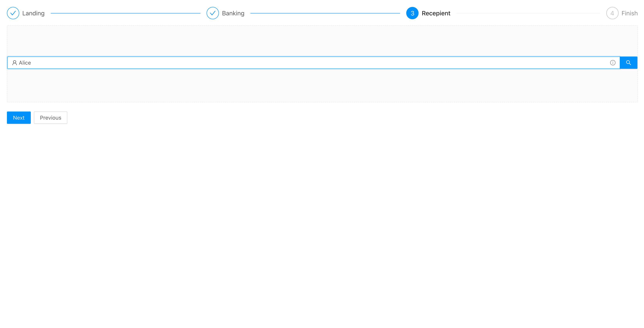Click the Landing step checkmark icon
Screen dimensions: 644x328
pos(13,13)
